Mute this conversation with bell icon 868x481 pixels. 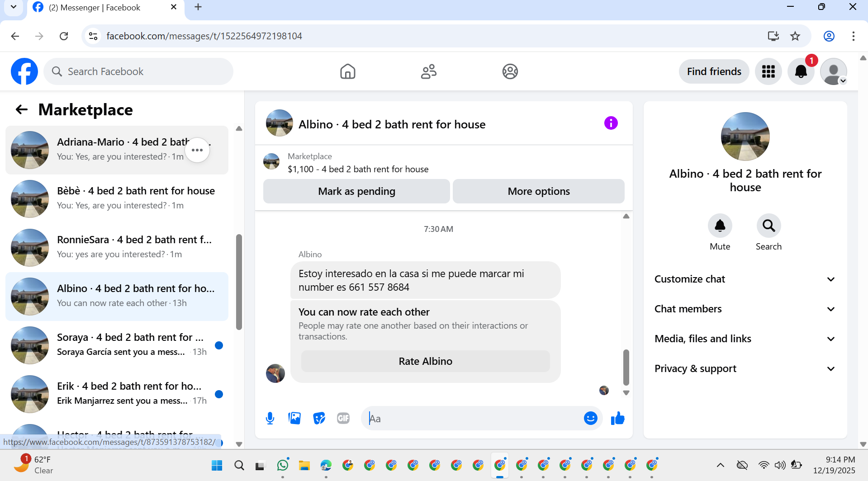coord(720,226)
